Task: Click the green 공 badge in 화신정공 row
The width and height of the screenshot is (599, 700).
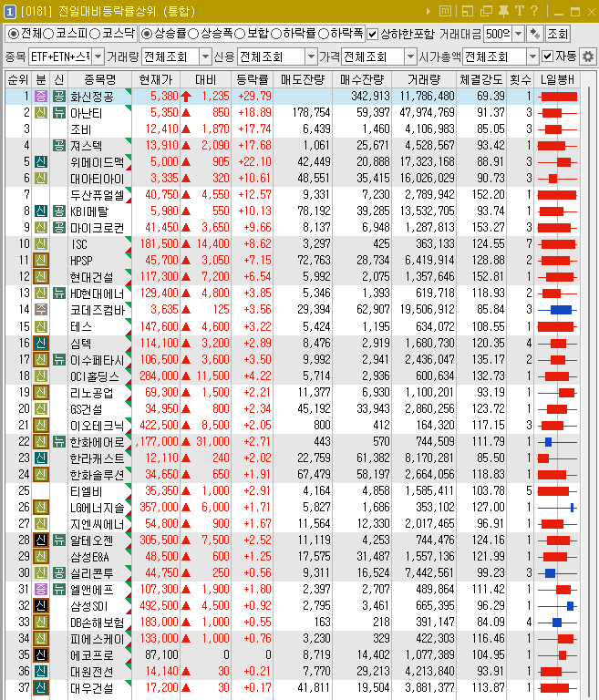Action: click(59, 96)
